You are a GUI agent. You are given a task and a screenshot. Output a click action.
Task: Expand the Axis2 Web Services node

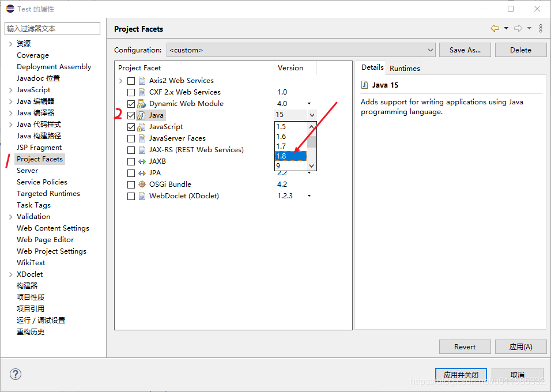pos(121,81)
